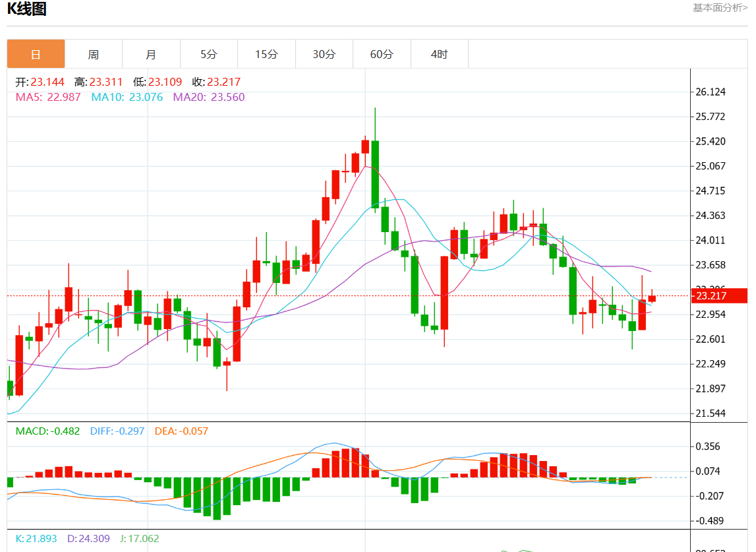
Task: Click the DEA: -0.057 label
Action: [181, 431]
